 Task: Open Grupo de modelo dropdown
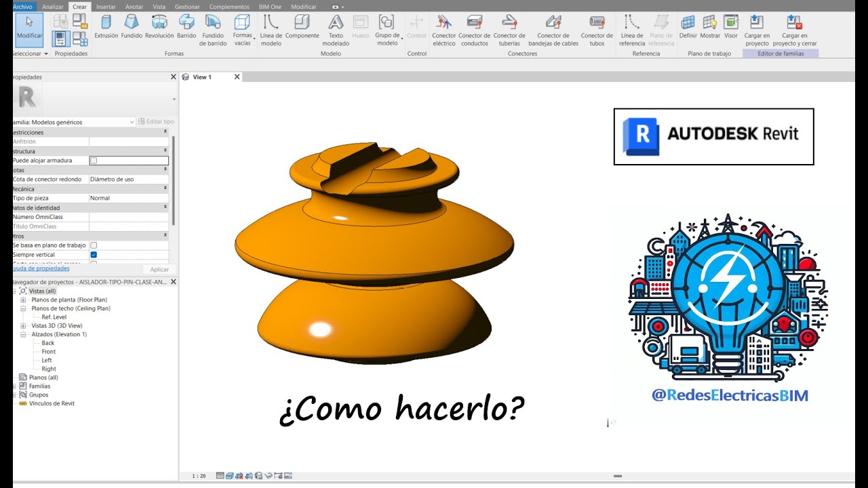click(388, 30)
